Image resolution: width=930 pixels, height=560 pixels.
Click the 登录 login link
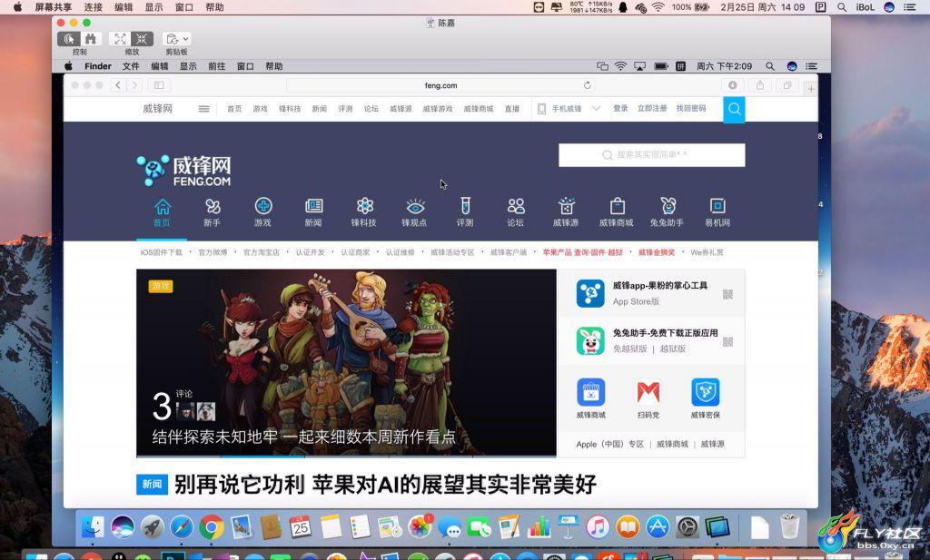pos(620,108)
